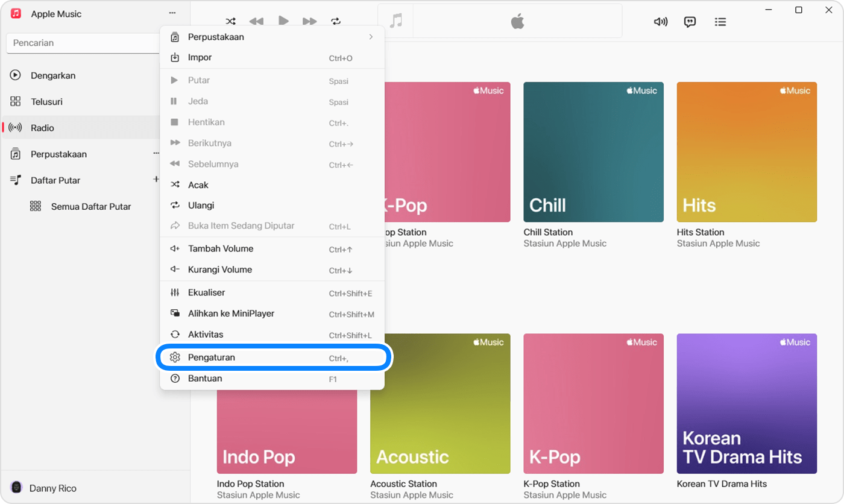844x504 pixels.
Task: Choose Buka Item Sedang Diputar menu entry
Action: point(272,226)
